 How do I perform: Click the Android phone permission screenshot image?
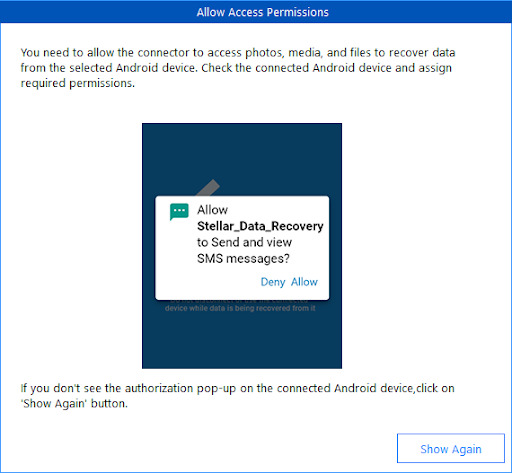click(x=242, y=246)
